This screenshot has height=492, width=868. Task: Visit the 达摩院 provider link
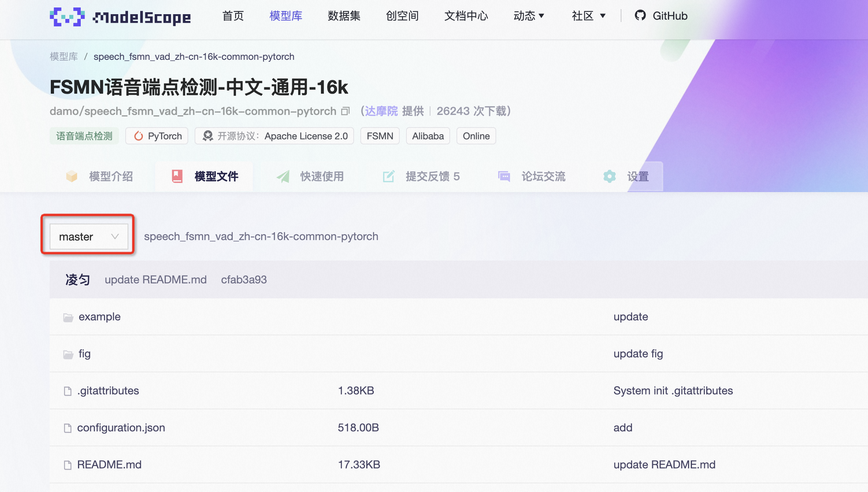[382, 111]
